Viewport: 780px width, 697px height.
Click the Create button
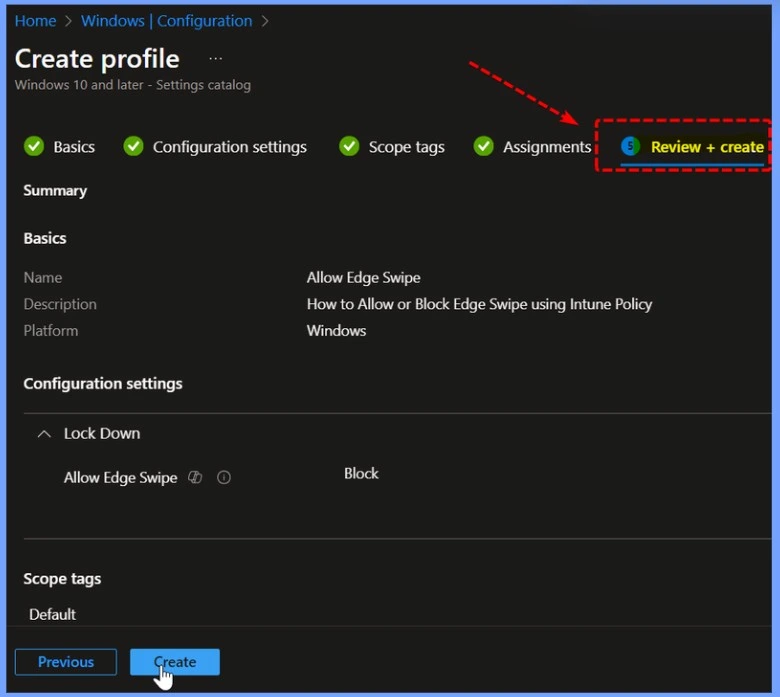pos(175,662)
